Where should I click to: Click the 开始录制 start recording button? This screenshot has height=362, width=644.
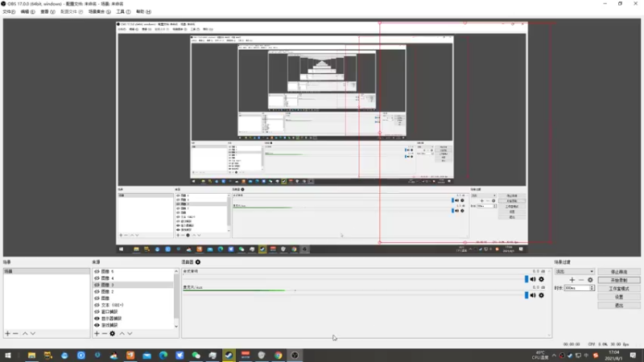pos(619,280)
